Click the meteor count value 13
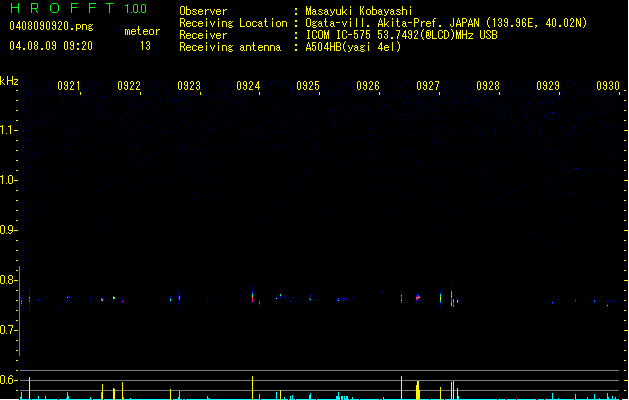The image size is (629, 400). (145, 46)
